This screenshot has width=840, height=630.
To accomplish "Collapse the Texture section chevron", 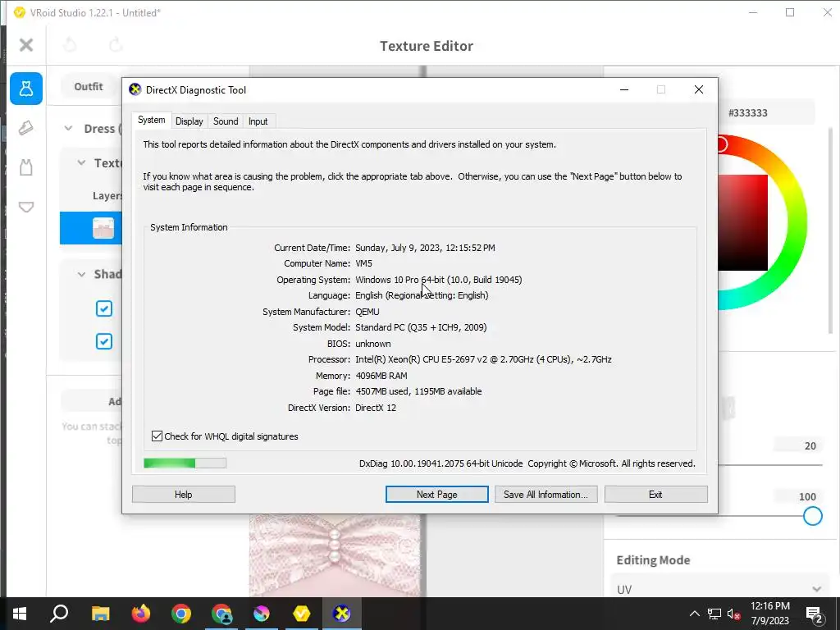I will pyautogui.click(x=81, y=162).
